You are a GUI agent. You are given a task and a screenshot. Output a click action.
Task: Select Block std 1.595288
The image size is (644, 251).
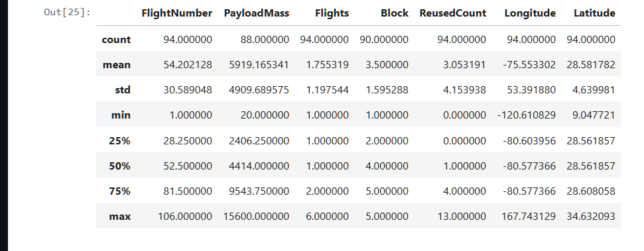(x=387, y=90)
